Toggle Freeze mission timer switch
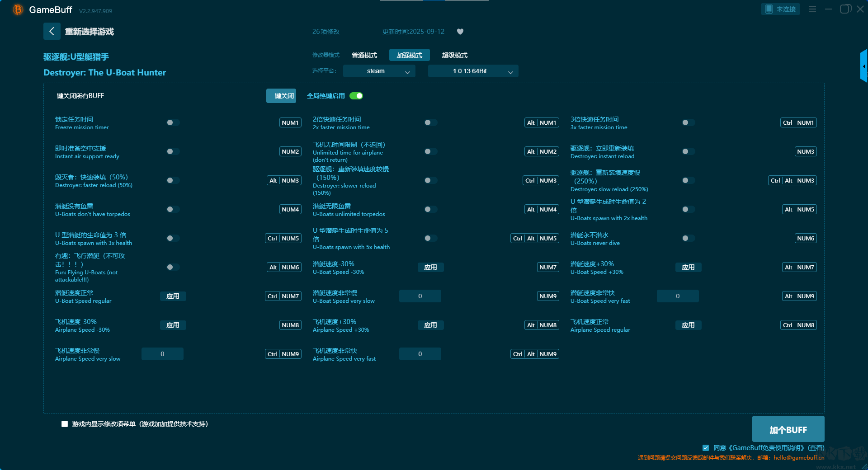The height and width of the screenshot is (470, 868). [173, 122]
